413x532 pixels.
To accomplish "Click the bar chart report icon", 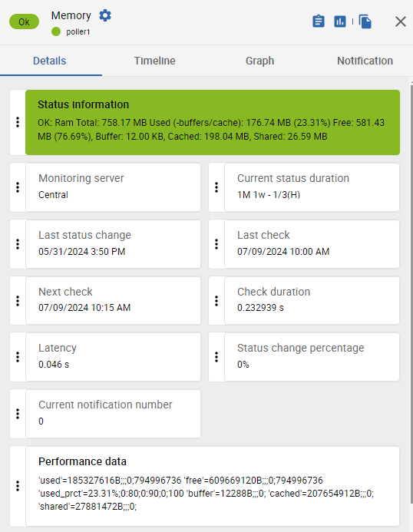I will (340, 21).
